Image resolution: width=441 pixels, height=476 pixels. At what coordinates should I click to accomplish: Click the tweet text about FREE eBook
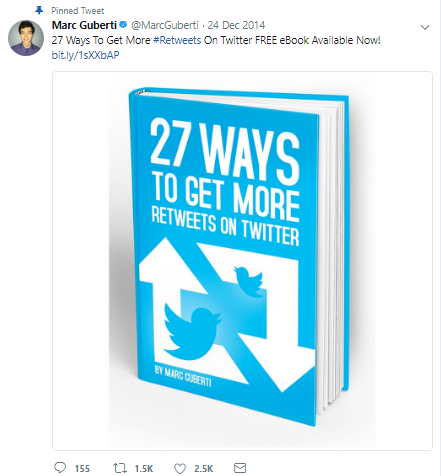pyautogui.click(x=216, y=40)
